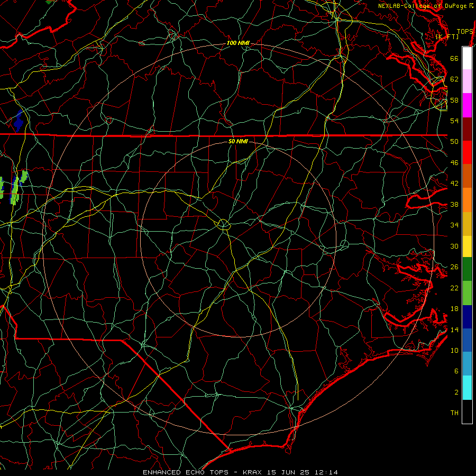Click the legend value '22'

tap(454, 288)
